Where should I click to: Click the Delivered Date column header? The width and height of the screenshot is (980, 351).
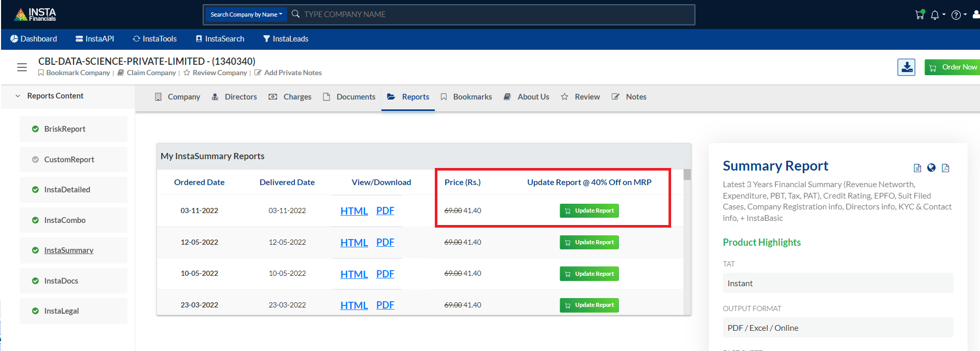[x=287, y=182]
